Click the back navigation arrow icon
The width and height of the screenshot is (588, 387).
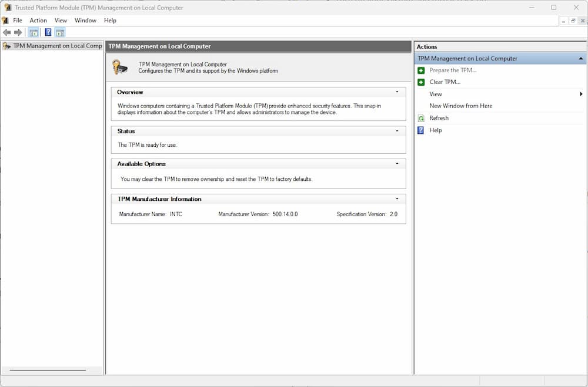(6, 32)
